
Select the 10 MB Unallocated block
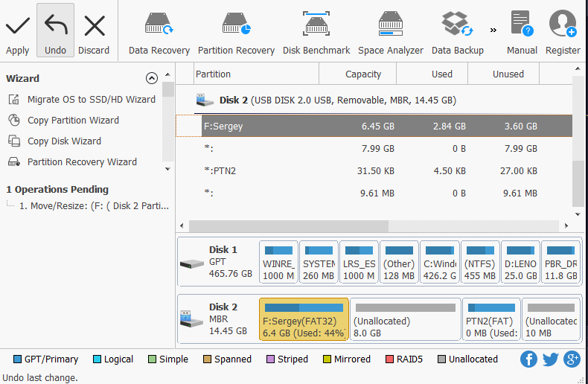click(551, 319)
